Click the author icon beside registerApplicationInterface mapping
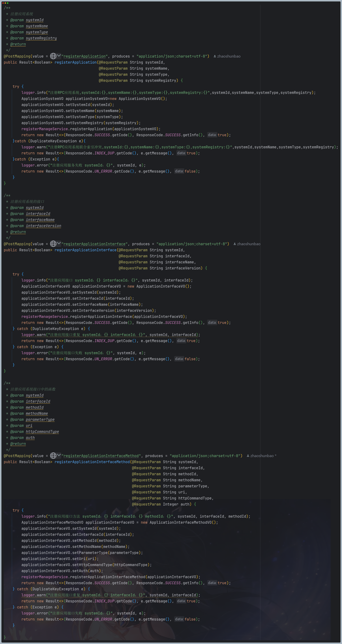Screen dimensions: 342x644 click(x=235, y=244)
